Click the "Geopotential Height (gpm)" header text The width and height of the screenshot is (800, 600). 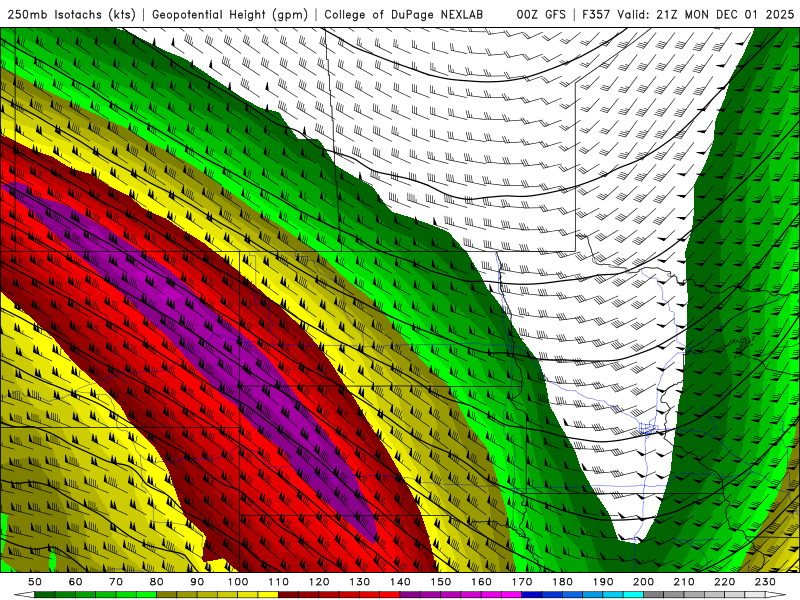pyautogui.click(x=230, y=14)
